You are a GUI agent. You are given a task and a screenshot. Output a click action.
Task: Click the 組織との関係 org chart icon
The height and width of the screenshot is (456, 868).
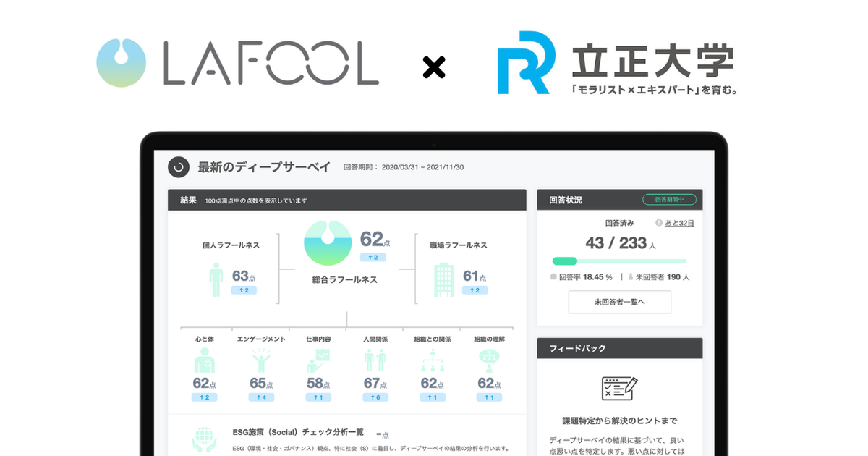tap(432, 360)
